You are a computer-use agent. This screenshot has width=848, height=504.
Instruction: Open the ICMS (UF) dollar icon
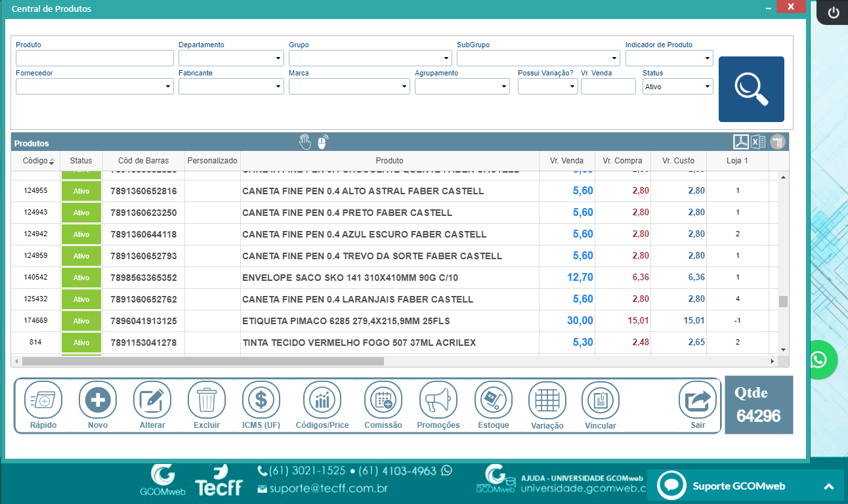[261, 400]
